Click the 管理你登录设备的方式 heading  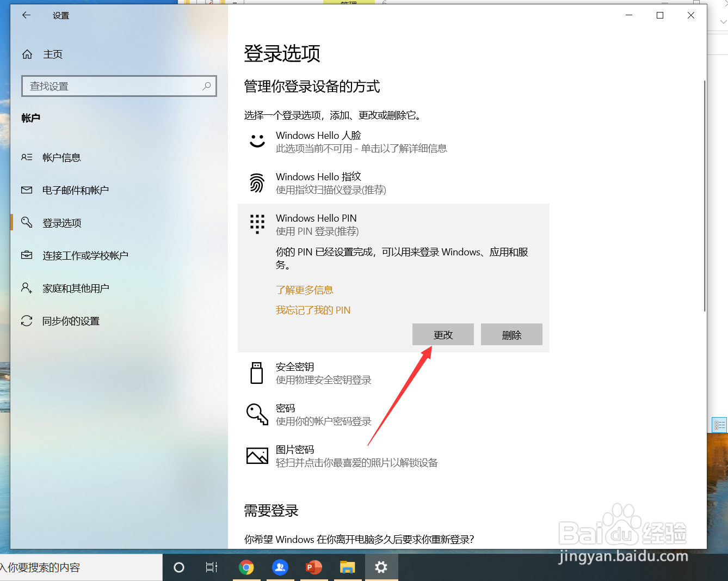[x=312, y=86]
